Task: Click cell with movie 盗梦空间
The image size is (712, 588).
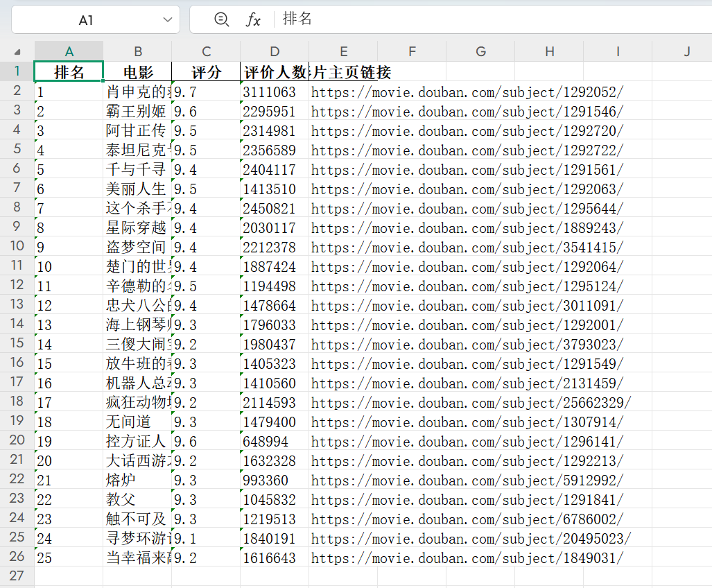Action: [x=137, y=247]
